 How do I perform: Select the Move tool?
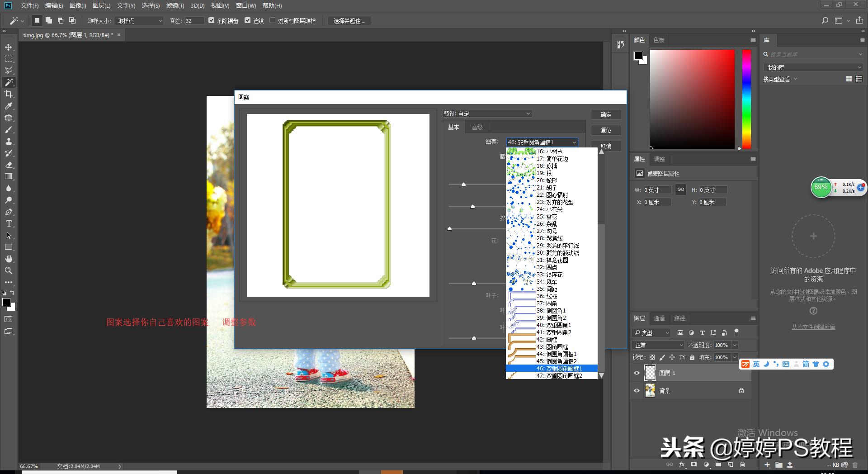[9, 47]
